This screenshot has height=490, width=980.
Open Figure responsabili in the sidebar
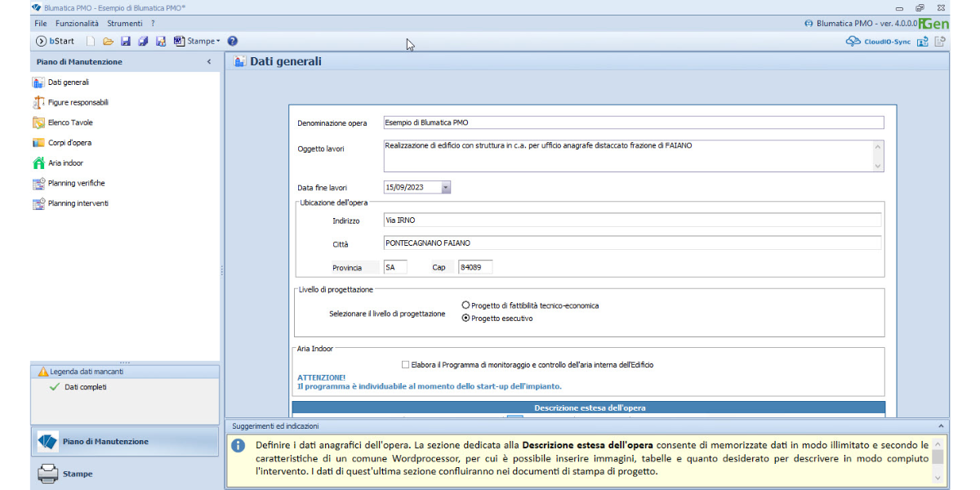(x=78, y=103)
